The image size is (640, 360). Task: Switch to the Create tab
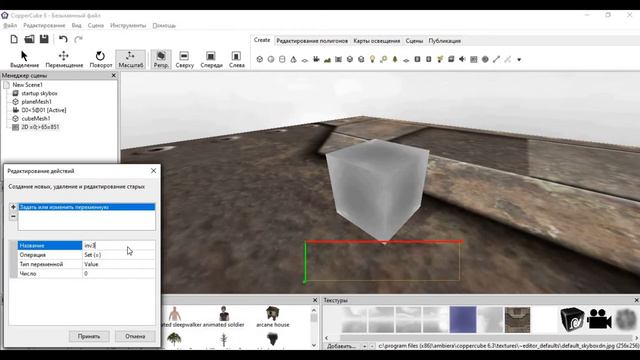[262, 40]
